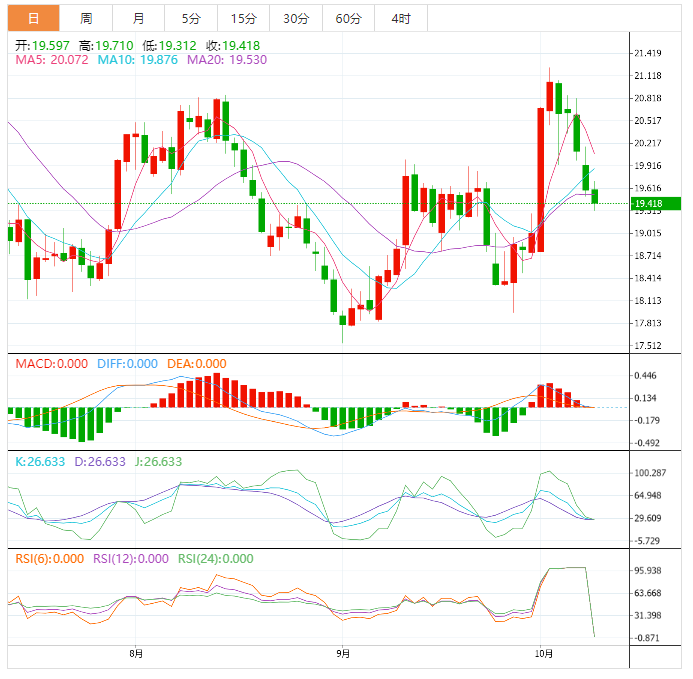The height and width of the screenshot is (679, 693).
Task: Click the 0.134 MACD axis value
Action: click(645, 398)
